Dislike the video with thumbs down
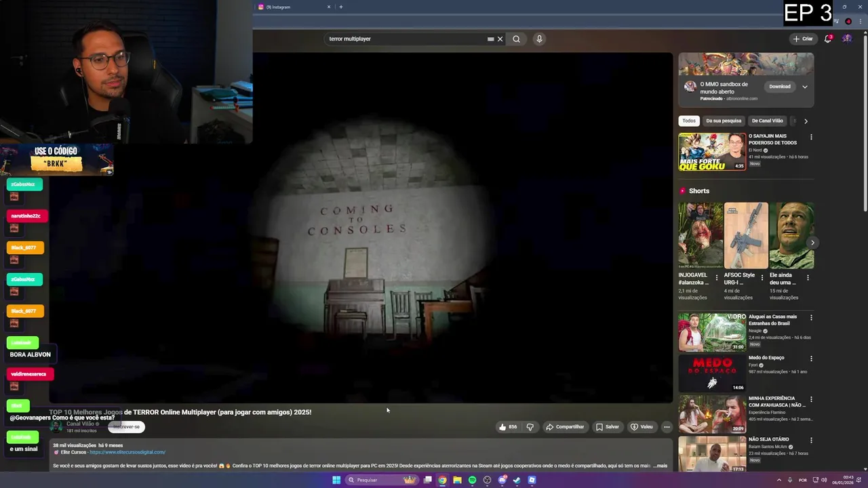Viewport: 868px width, 488px height. [530, 427]
